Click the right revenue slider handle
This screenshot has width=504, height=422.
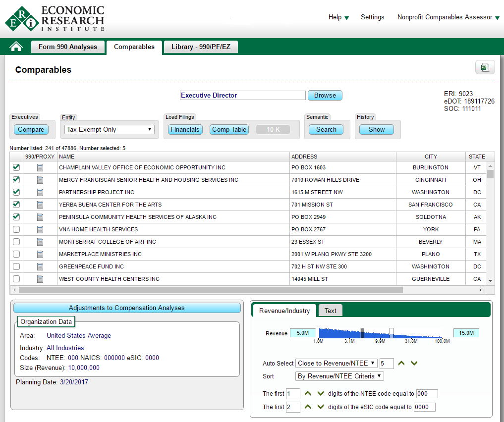click(x=392, y=332)
